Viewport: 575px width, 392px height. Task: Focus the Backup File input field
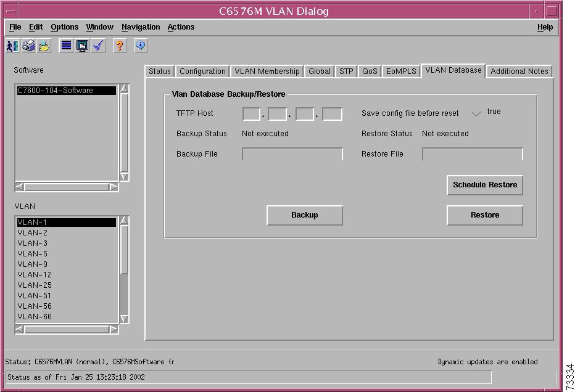[292, 154]
